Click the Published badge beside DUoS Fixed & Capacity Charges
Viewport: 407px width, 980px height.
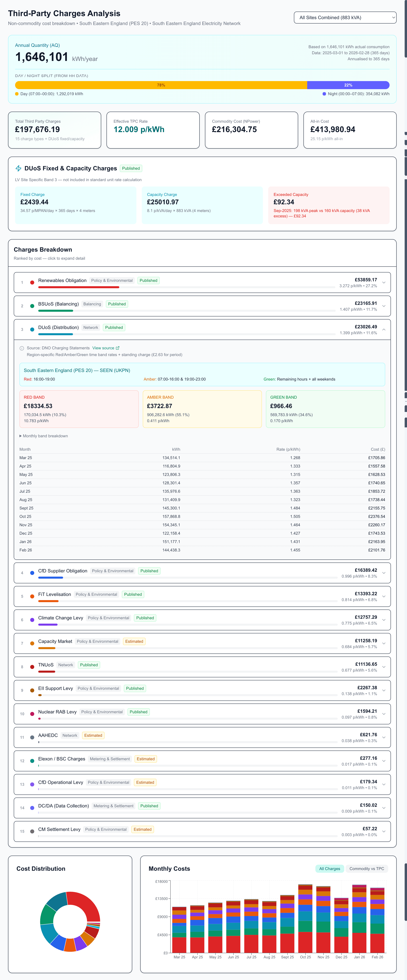[131, 169]
